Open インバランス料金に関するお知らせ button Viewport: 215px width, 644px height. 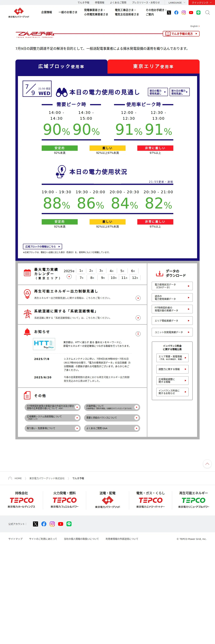point(172,392)
